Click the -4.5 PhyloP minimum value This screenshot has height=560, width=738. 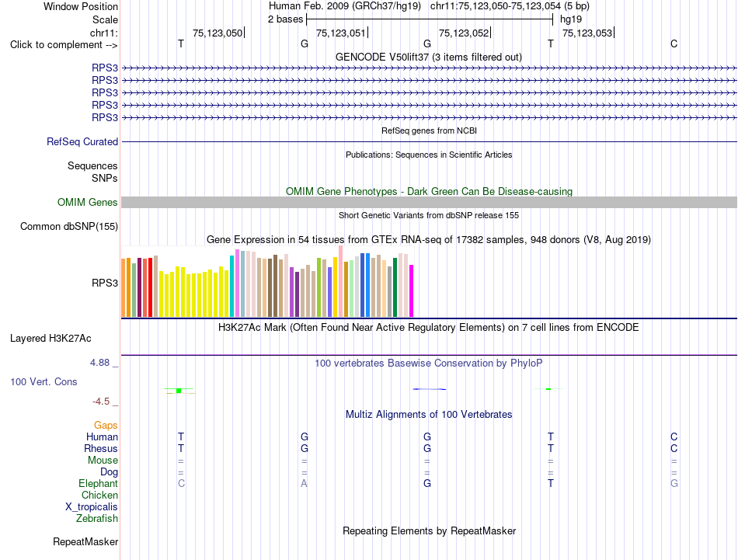[x=101, y=402]
